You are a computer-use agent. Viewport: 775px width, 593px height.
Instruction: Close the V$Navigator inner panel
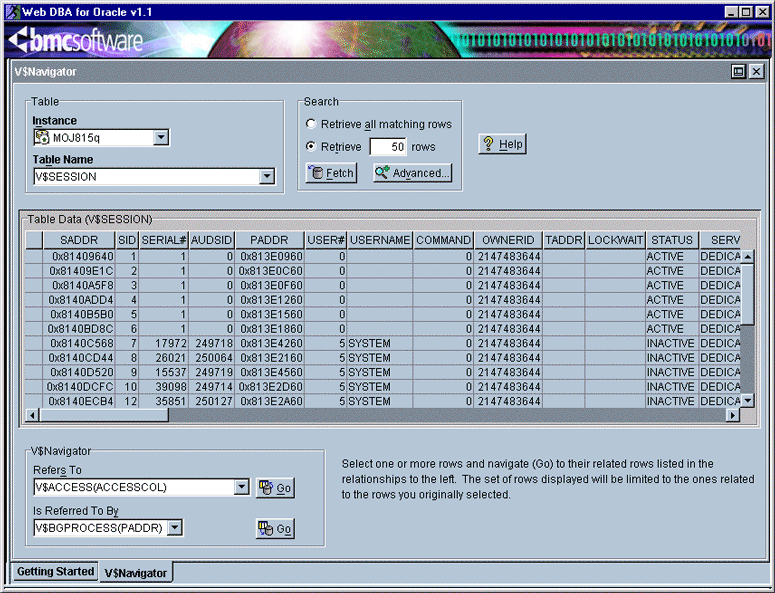pyautogui.click(x=756, y=72)
